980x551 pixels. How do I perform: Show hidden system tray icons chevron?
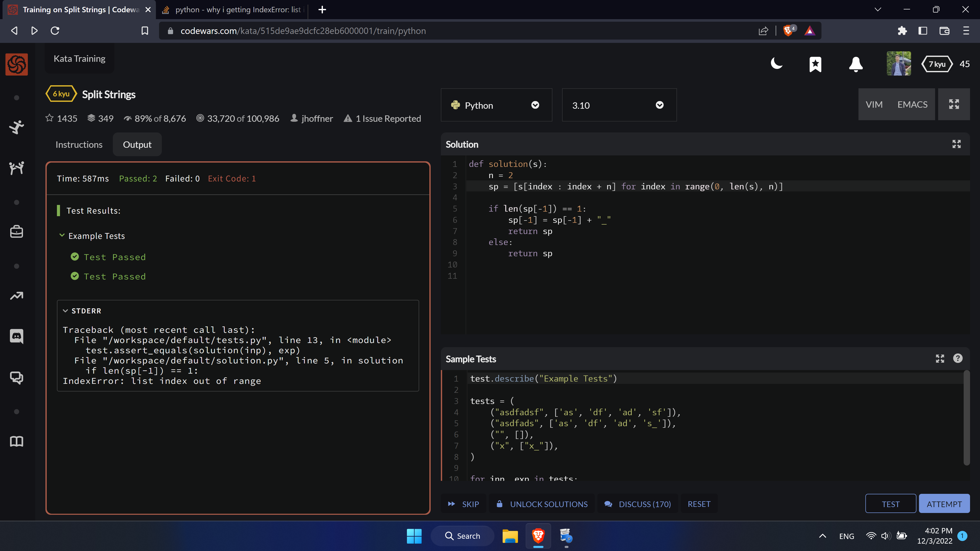pyautogui.click(x=822, y=536)
